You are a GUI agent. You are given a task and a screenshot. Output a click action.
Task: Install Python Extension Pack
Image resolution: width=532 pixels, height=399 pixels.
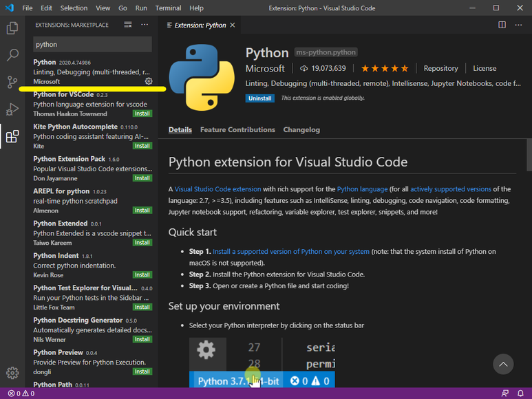[142, 178]
